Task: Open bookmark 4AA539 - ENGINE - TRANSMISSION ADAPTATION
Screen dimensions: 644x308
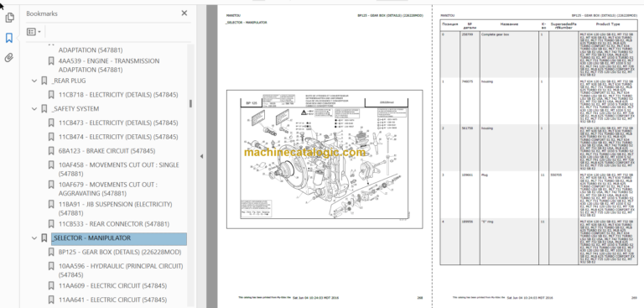Action: coord(108,65)
